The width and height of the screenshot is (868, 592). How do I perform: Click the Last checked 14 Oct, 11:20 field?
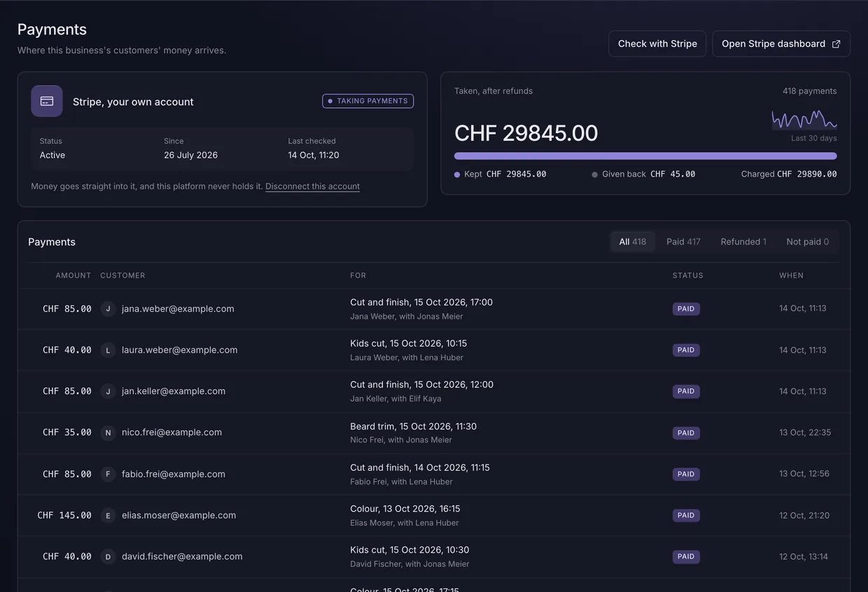[x=314, y=149]
